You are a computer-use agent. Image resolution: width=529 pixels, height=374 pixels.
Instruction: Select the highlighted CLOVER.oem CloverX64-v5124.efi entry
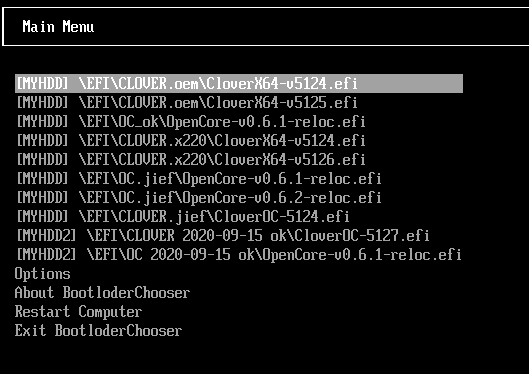click(239, 83)
